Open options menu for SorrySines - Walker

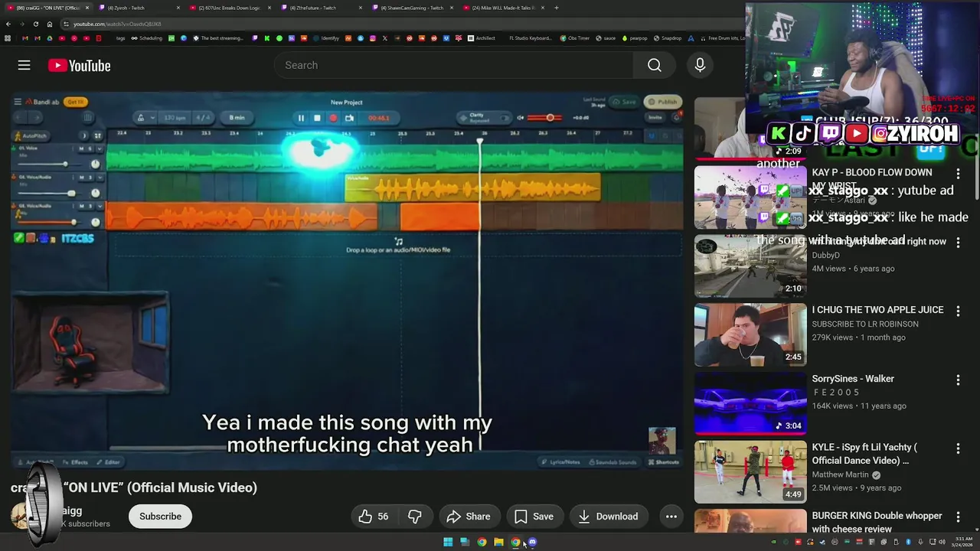[x=958, y=380]
